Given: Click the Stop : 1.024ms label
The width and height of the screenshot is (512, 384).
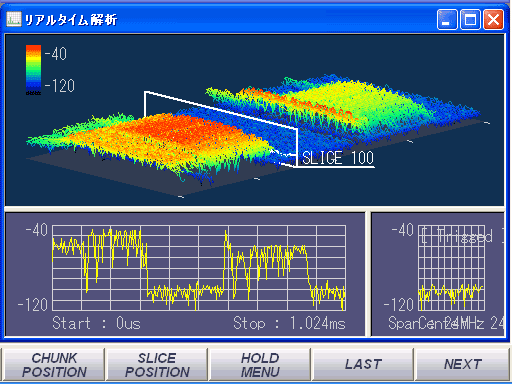Looking at the screenshot, I should click(289, 323).
